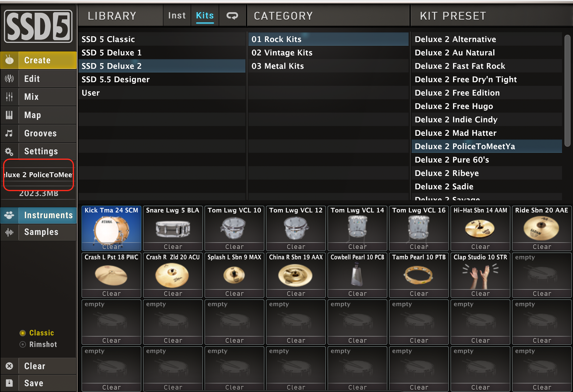The width and height of the screenshot is (573, 392).
Task: Click the current kit name display
Action: [x=38, y=175]
